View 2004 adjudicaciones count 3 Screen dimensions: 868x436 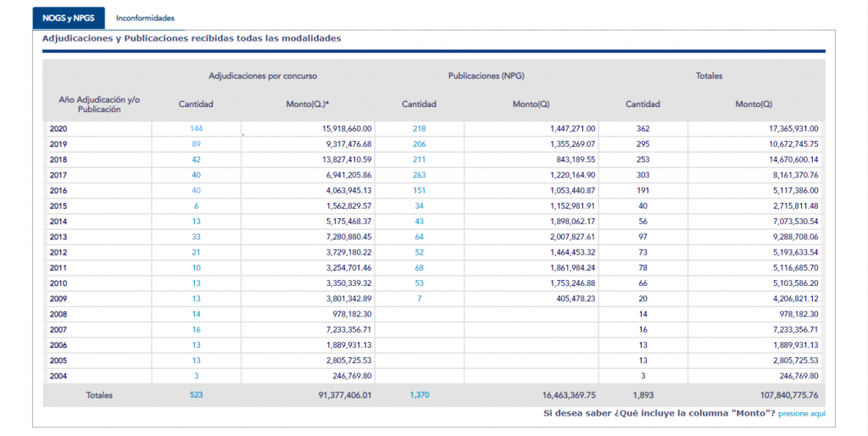[x=196, y=376]
